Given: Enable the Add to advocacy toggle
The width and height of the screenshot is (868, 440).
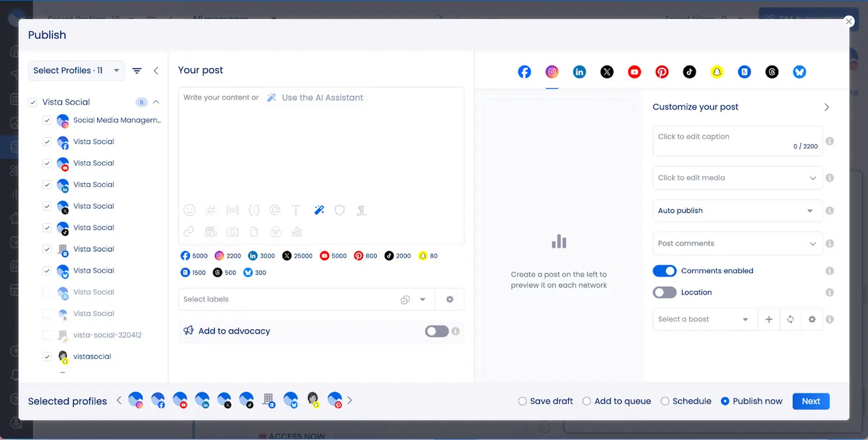Looking at the screenshot, I should (x=437, y=331).
